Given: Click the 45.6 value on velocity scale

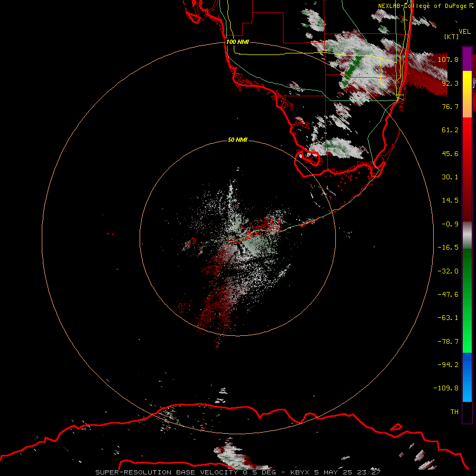Looking at the screenshot, I should click(450, 153).
